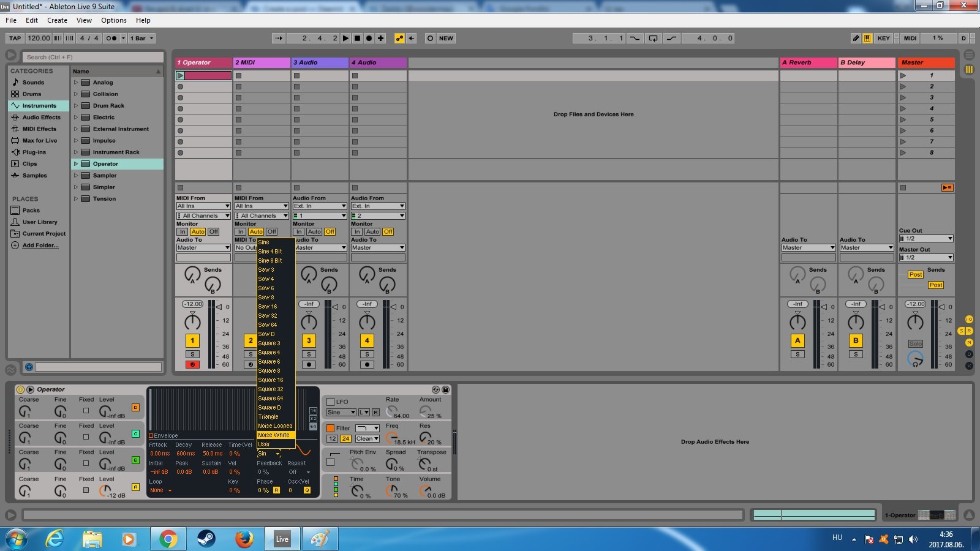The height and width of the screenshot is (551, 980).
Task: Select Sine 4 Bit waveform
Action: click(276, 252)
